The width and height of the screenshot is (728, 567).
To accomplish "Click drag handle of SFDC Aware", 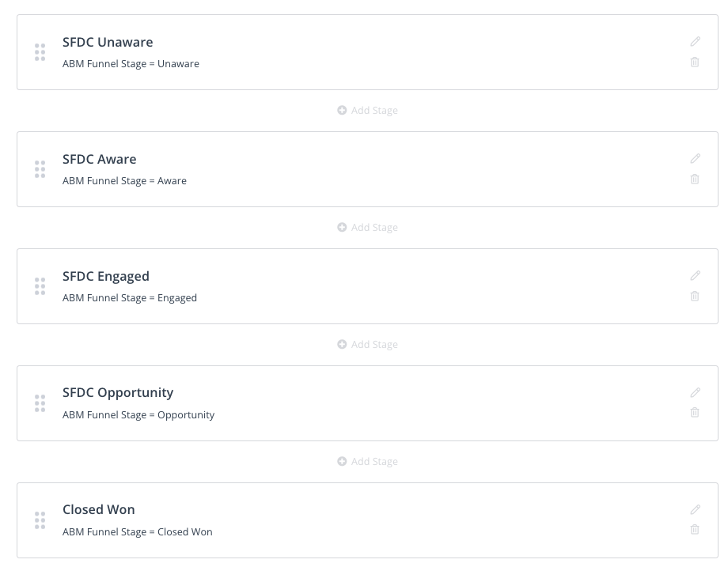I will click(40, 169).
